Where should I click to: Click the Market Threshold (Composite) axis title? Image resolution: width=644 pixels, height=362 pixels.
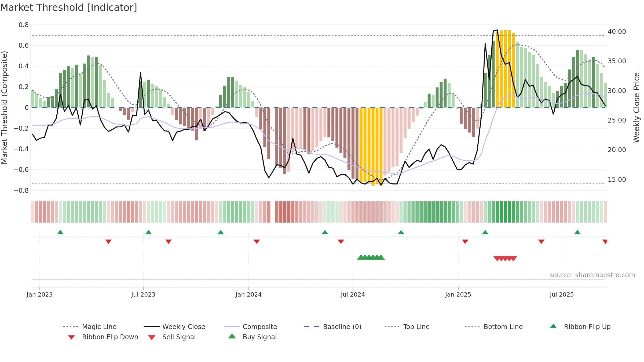click(x=4, y=108)
